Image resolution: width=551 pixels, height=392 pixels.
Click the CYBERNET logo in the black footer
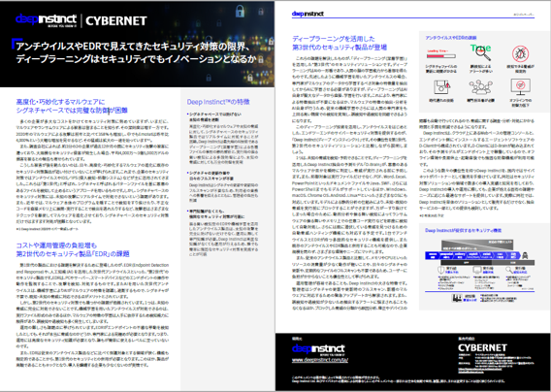click(x=482, y=347)
